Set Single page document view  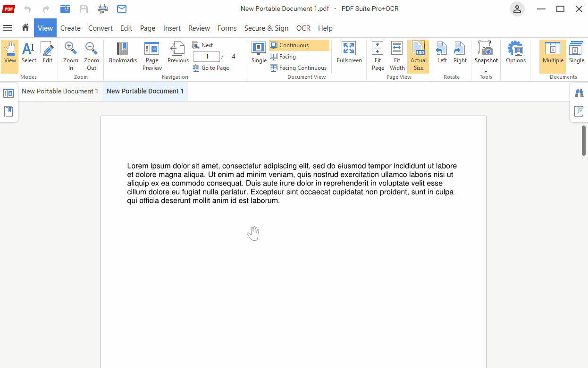pyautogui.click(x=259, y=52)
